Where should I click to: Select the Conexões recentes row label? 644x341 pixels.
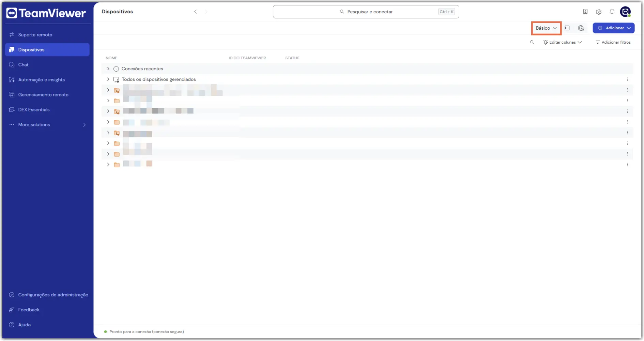click(142, 69)
